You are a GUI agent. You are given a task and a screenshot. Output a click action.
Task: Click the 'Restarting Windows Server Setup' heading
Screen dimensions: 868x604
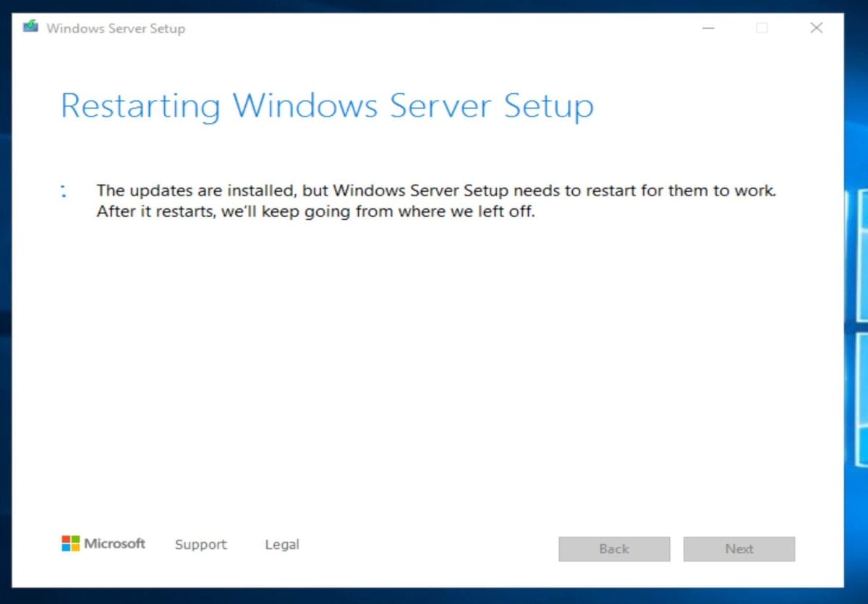pos(328,106)
